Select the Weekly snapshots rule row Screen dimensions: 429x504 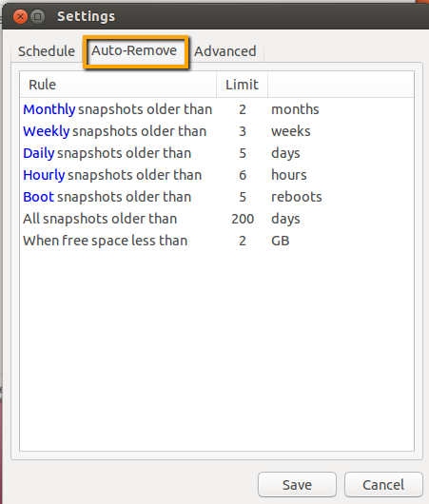coord(217,131)
